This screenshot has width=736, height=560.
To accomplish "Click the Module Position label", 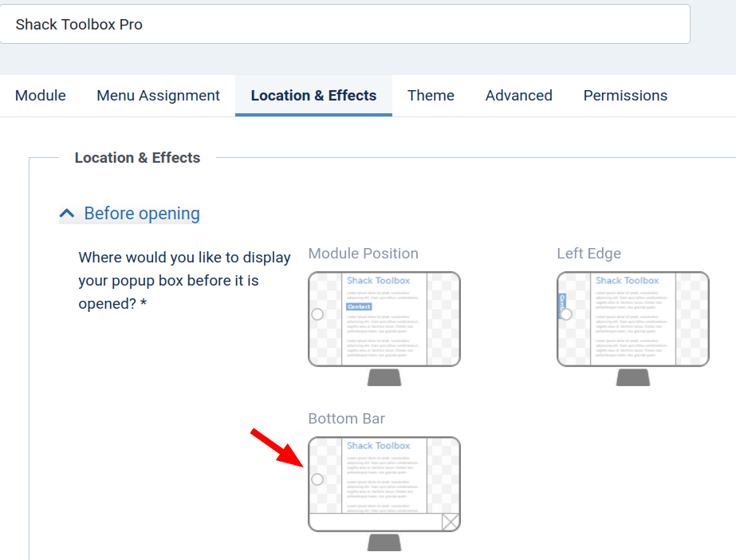I will coord(364,254).
